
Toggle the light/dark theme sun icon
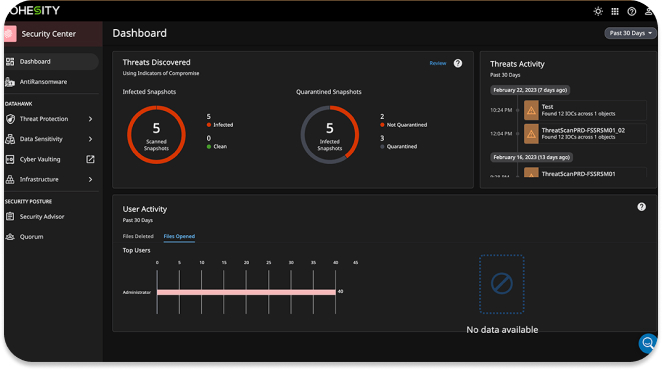(598, 11)
